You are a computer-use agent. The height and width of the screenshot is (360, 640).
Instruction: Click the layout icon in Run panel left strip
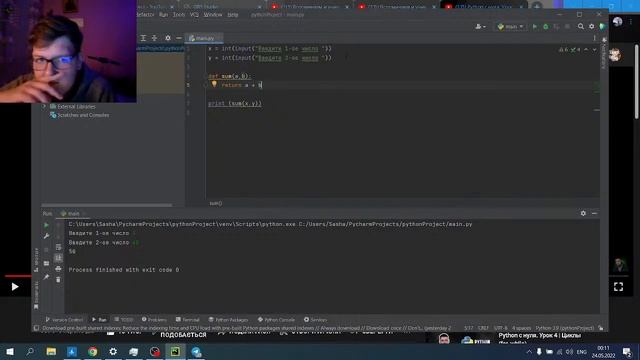point(46,263)
